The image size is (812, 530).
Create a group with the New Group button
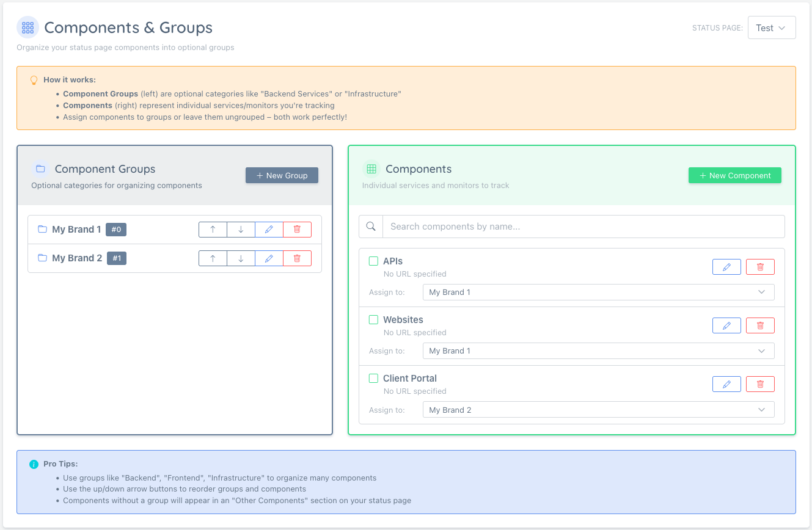[x=282, y=175]
